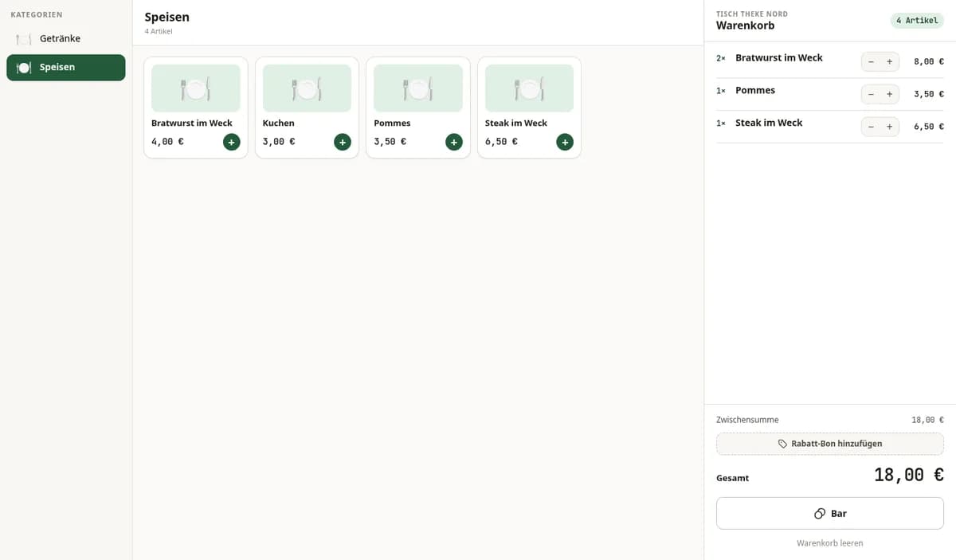Click Rabatt-Bon hinzufügen button

pyautogui.click(x=829, y=444)
